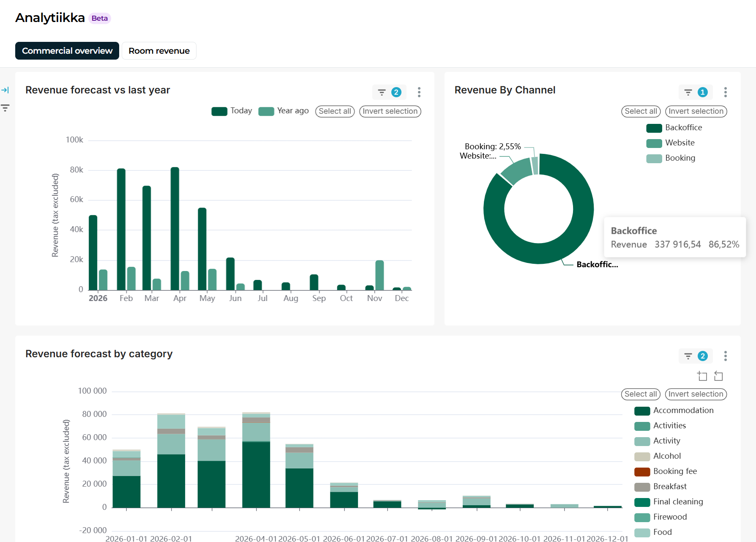The image size is (756, 542).
Task: Expand the sidebar with arrow icon
Action: click(x=5, y=90)
